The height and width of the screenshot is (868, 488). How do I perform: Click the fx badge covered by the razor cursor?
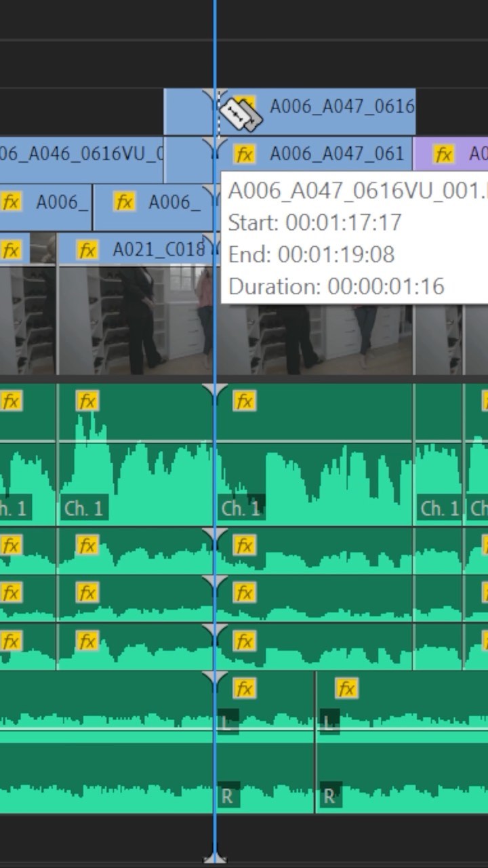pyautogui.click(x=247, y=106)
